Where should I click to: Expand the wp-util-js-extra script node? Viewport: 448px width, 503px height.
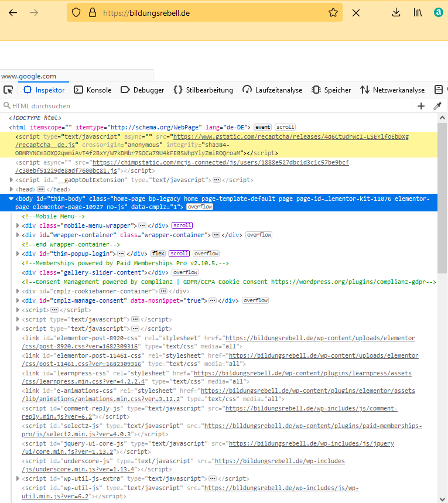(18, 478)
